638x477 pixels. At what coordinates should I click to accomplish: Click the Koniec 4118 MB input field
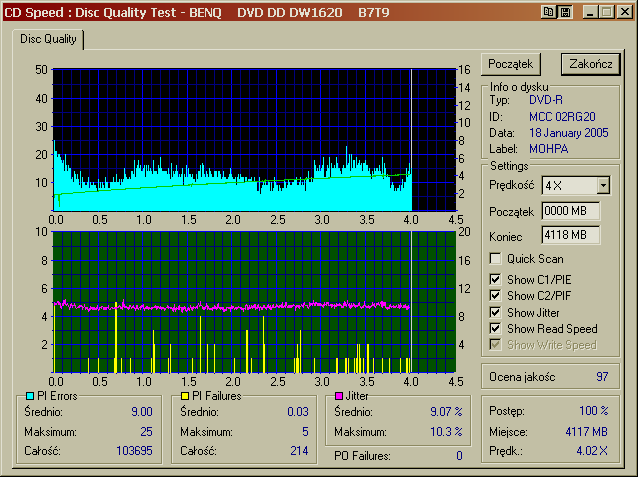(x=570, y=235)
